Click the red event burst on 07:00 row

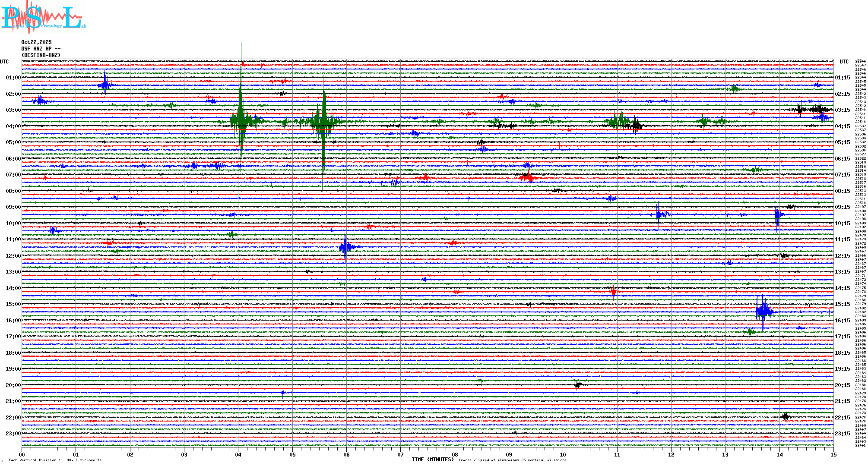(x=528, y=177)
